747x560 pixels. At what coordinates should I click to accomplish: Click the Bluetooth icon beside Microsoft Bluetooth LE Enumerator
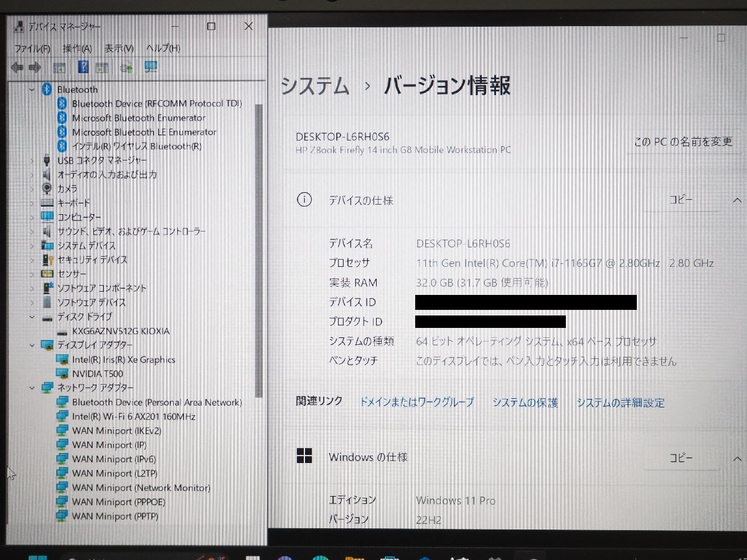click(62, 132)
